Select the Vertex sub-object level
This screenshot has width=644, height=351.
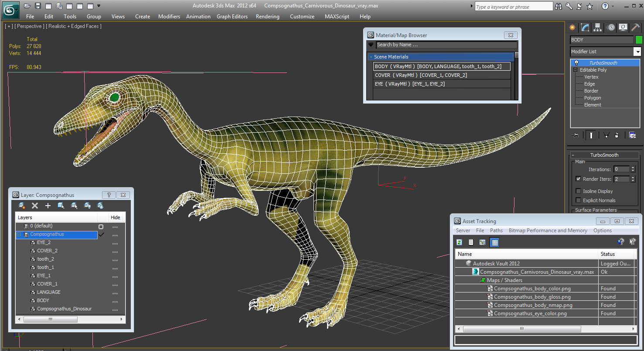591,77
